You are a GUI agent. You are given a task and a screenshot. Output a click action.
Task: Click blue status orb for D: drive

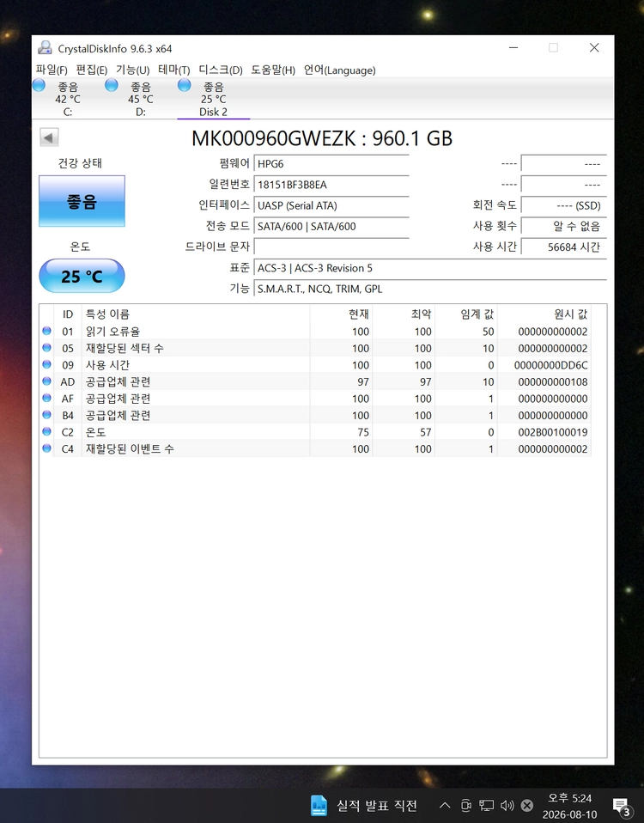[x=111, y=85]
